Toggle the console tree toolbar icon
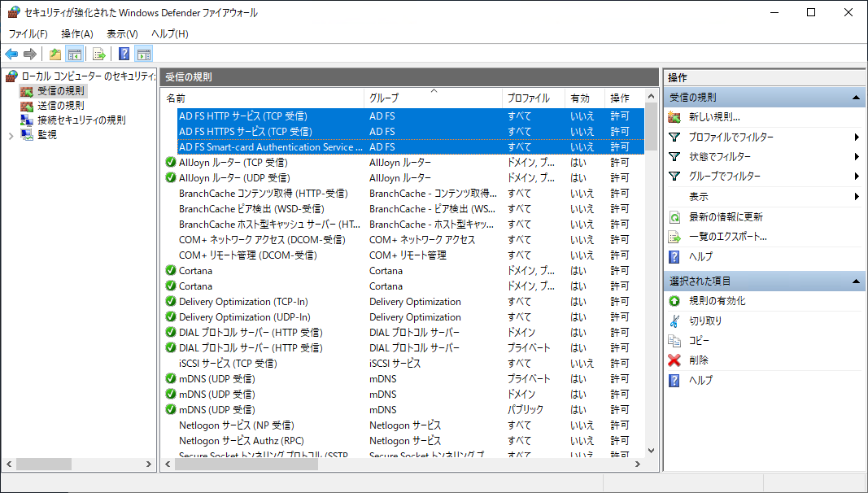Screen dimensions: 868x493 coord(74,54)
